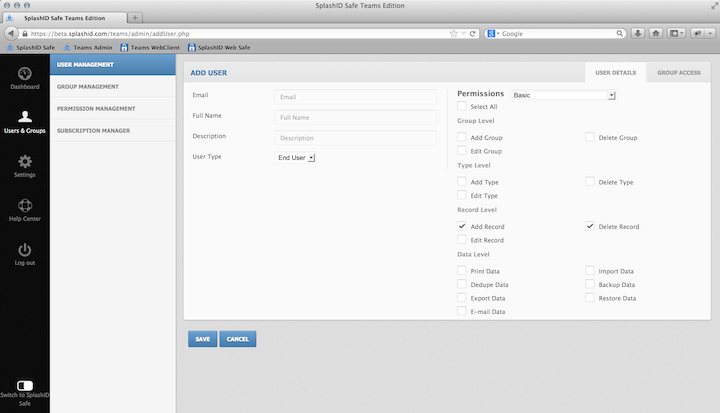Select User Management menu item
This screenshot has height=413, width=720.
112,65
